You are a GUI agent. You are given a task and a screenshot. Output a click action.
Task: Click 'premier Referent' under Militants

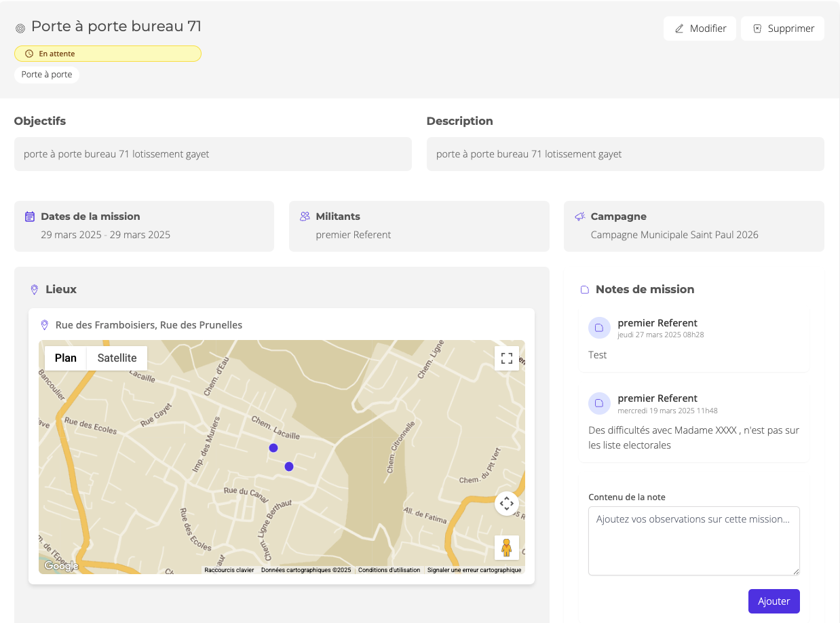[x=354, y=235]
